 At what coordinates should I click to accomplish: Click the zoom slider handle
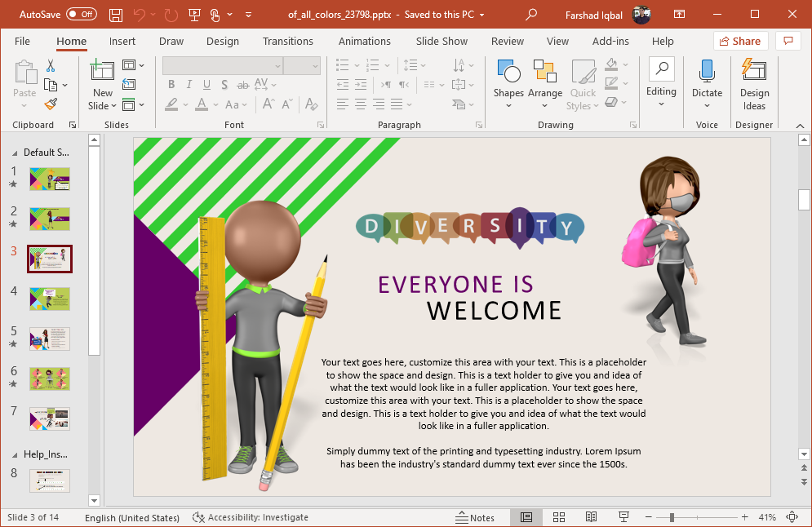click(672, 517)
